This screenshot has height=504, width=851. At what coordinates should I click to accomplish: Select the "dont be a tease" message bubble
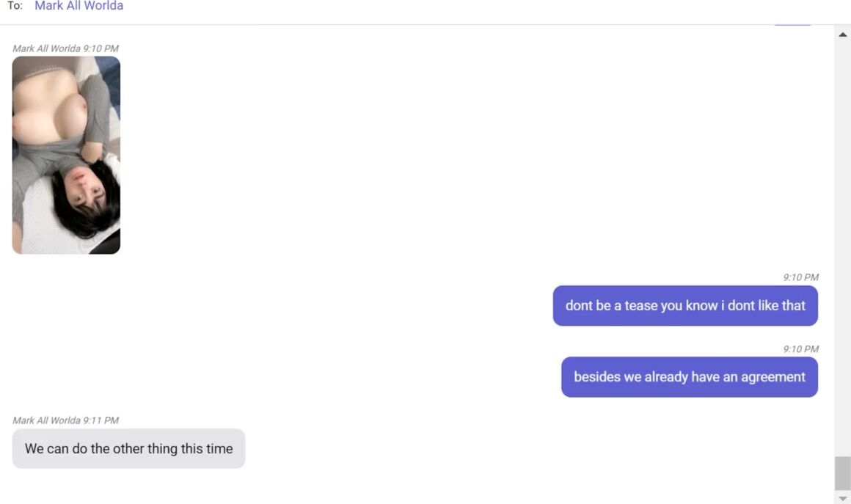684,306
